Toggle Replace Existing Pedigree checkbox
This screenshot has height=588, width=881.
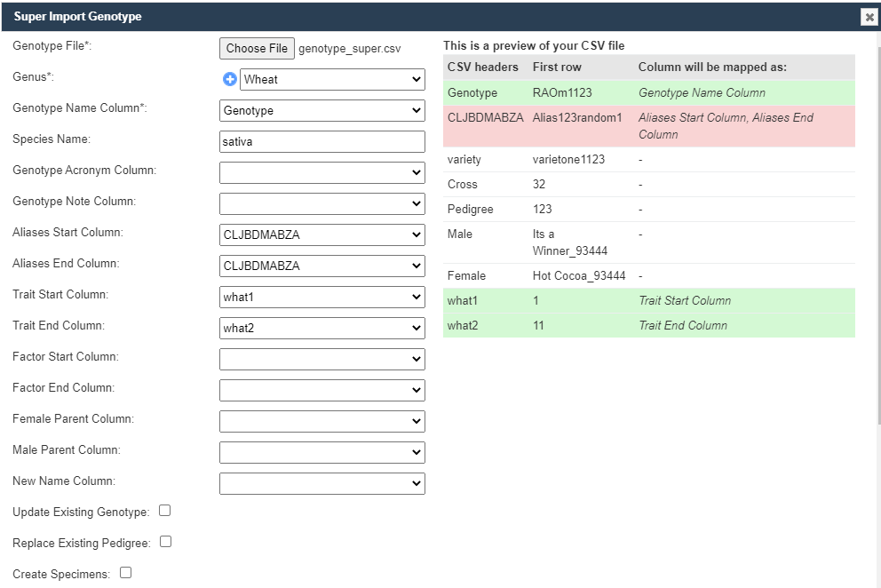click(165, 542)
